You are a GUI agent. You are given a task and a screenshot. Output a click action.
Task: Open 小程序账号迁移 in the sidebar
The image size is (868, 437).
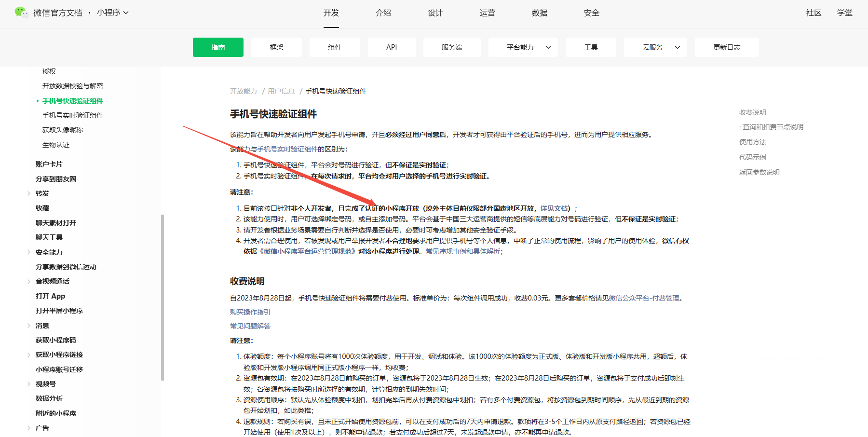59,369
